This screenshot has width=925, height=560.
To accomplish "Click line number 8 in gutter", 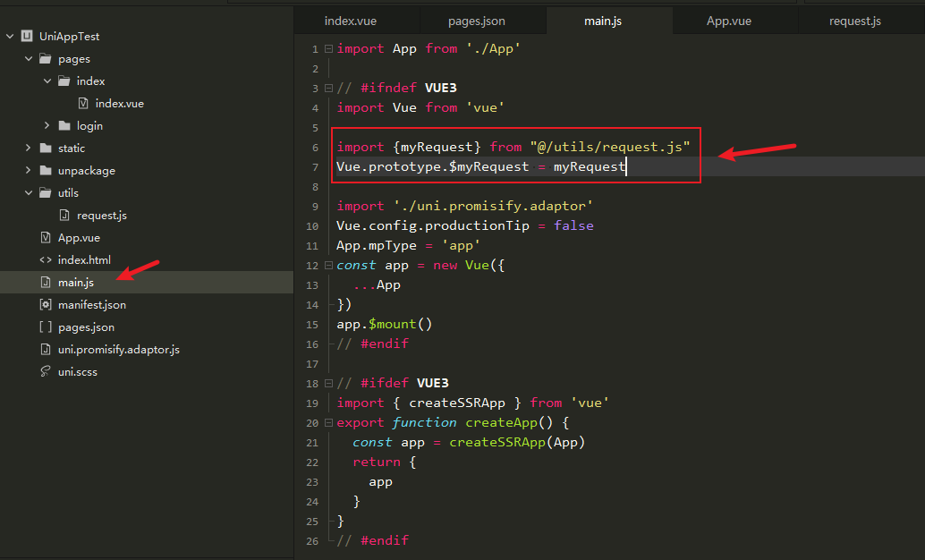I will (x=315, y=187).
